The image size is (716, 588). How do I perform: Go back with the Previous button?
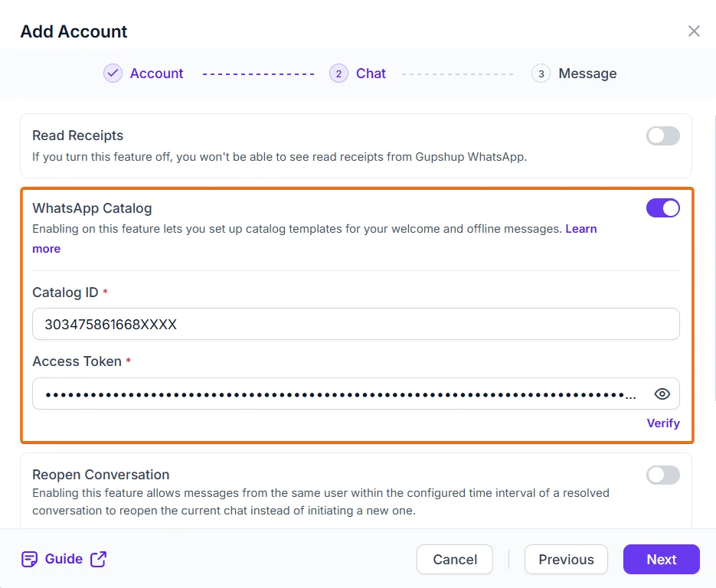coord(566,559)
